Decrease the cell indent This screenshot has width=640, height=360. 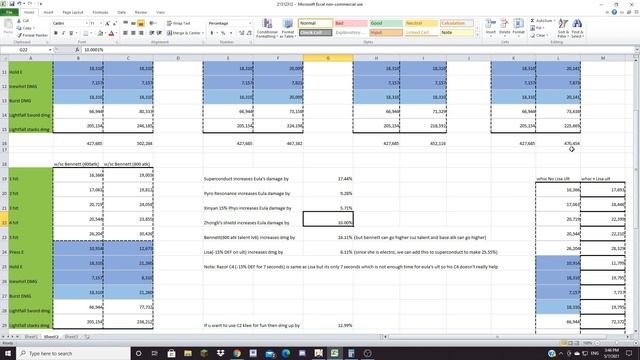click(x=151, y=33)
